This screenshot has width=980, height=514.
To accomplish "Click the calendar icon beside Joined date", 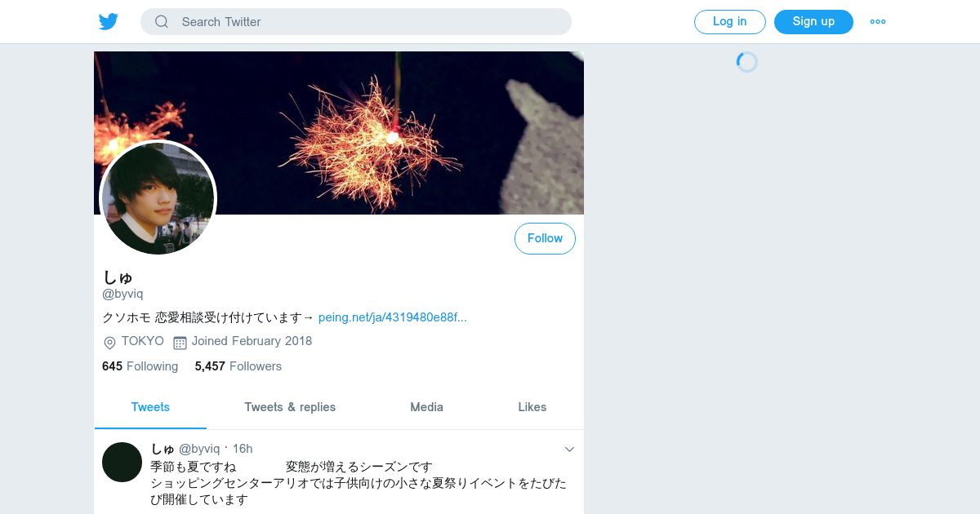I will [180, 343].
